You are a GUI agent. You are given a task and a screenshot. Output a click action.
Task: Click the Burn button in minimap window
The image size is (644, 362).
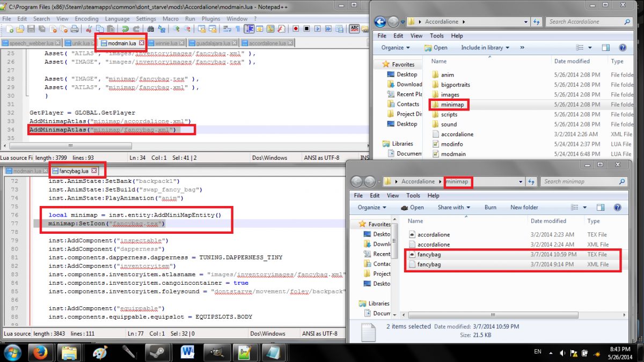[490, 207]
